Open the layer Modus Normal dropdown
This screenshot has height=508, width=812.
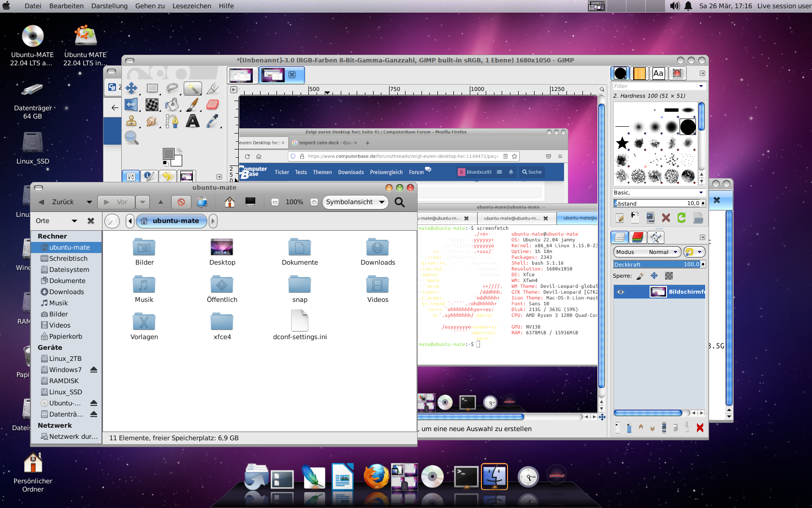point(647,252)
